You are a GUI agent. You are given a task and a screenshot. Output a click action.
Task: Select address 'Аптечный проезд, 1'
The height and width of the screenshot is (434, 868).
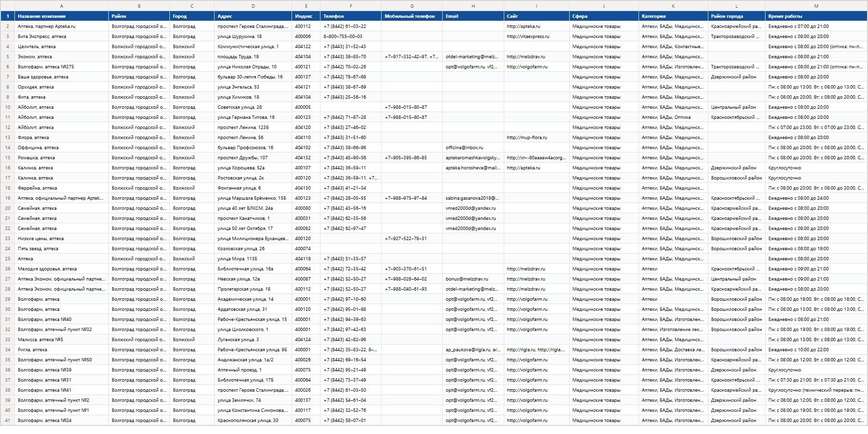coord(253,370)
